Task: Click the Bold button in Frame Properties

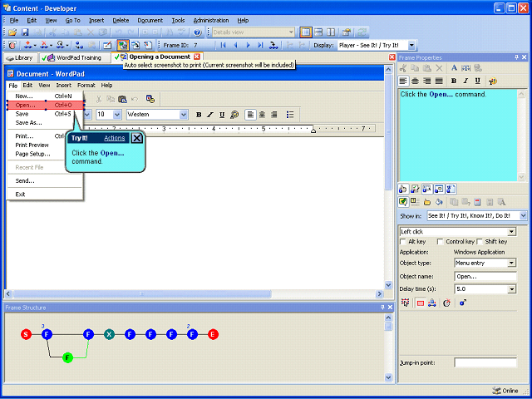Action: (x=454, y=81)
